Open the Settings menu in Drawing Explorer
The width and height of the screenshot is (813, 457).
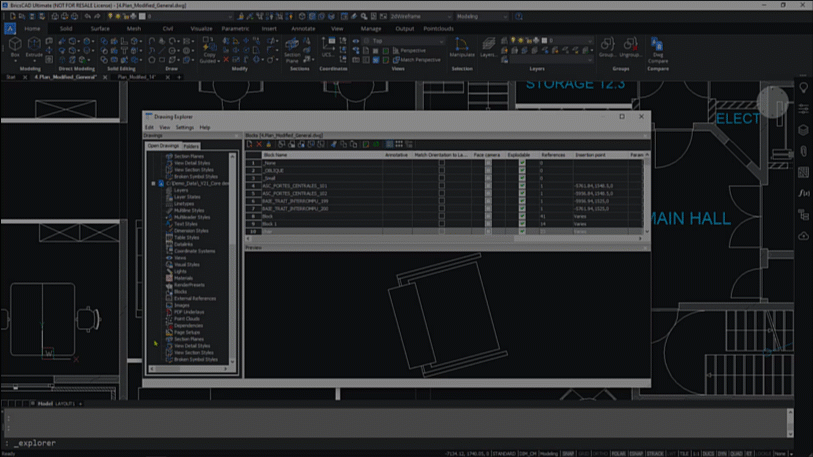pos(184,128)
